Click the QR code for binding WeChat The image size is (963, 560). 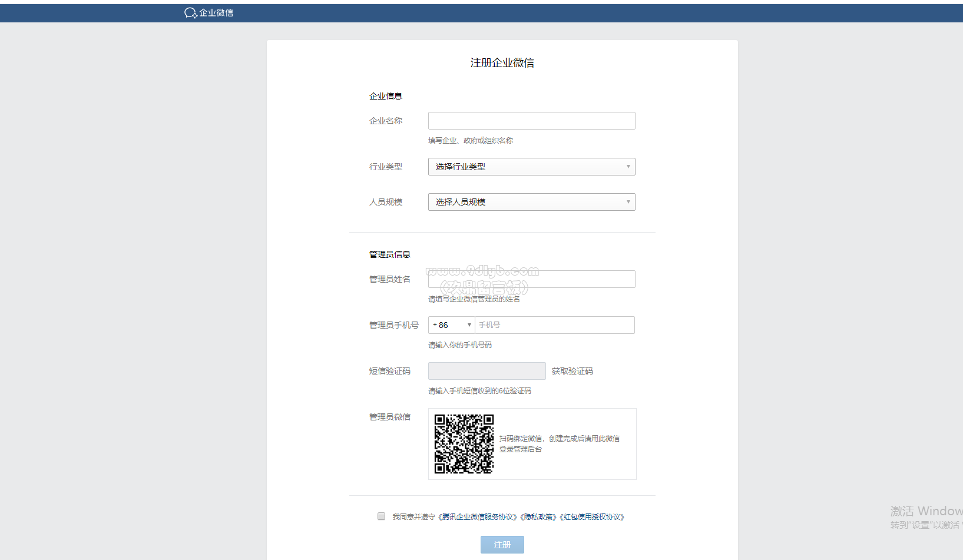click(x=464, y=444)
